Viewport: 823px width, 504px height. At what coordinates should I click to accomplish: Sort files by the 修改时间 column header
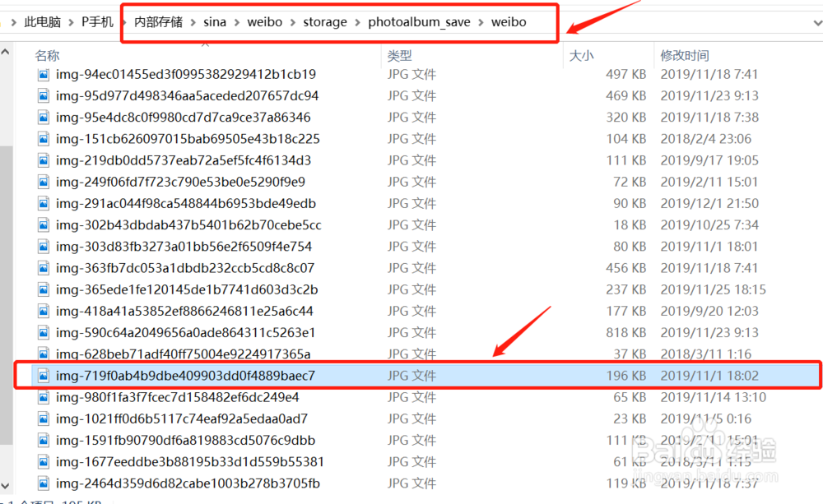click(x=685, y=55)
